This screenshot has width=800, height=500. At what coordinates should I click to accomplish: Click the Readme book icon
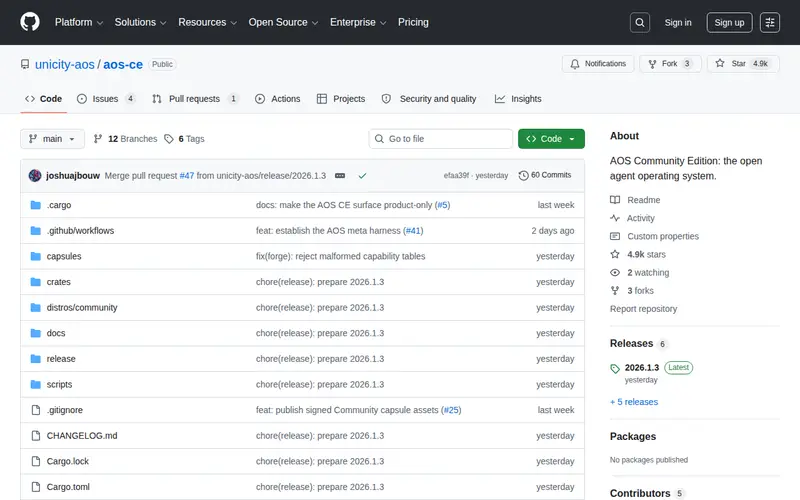[x=615, y=200]
